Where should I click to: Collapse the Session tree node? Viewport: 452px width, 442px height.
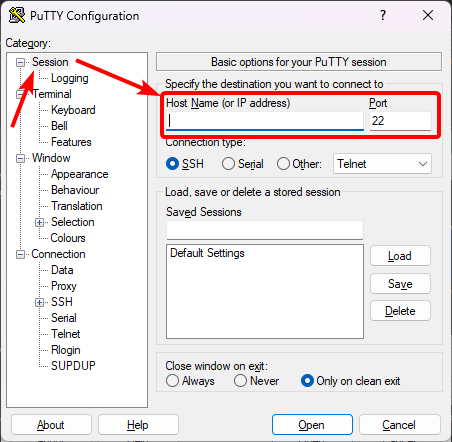[x=20, y=62]
